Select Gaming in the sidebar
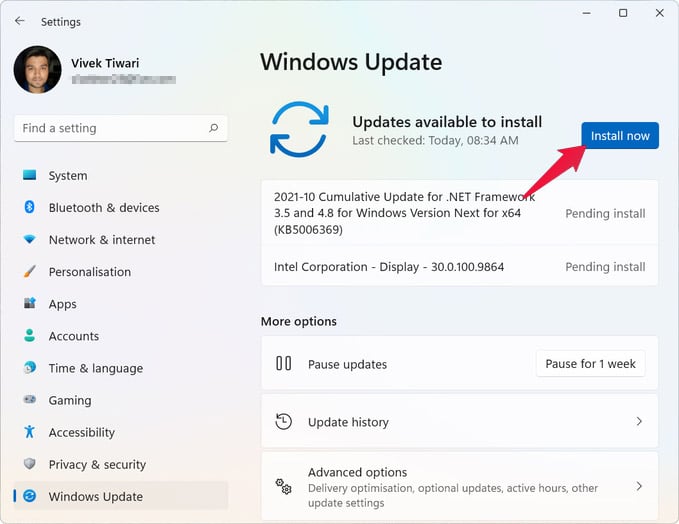The image size is (679, 524). pos(70,400)
